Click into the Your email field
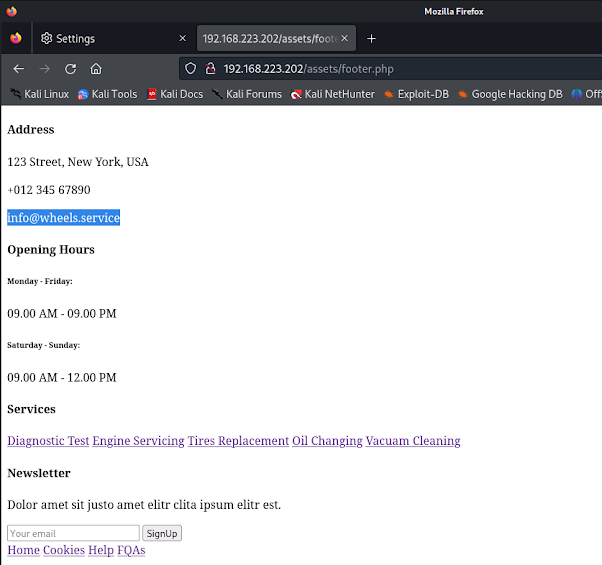602x565 pixels. tap(73, 533)
